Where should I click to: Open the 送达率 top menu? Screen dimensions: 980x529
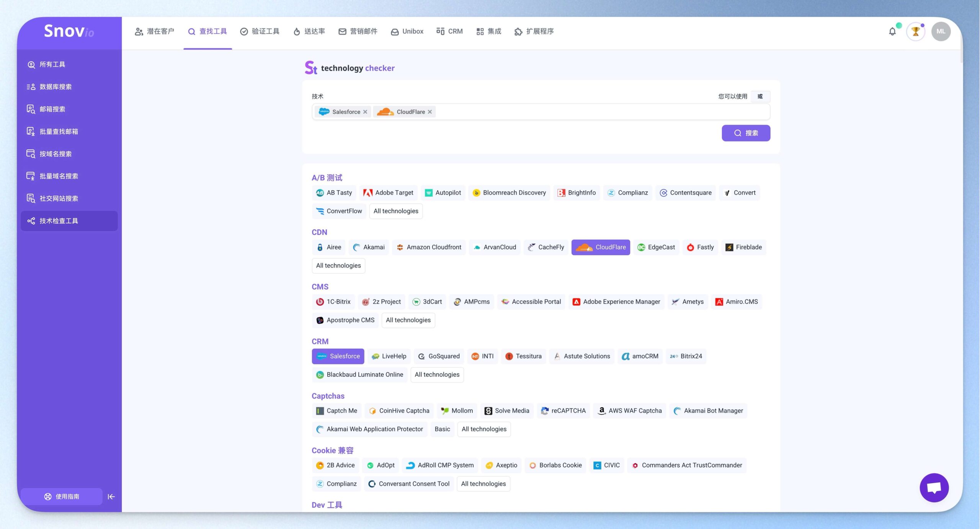[309, 31]
